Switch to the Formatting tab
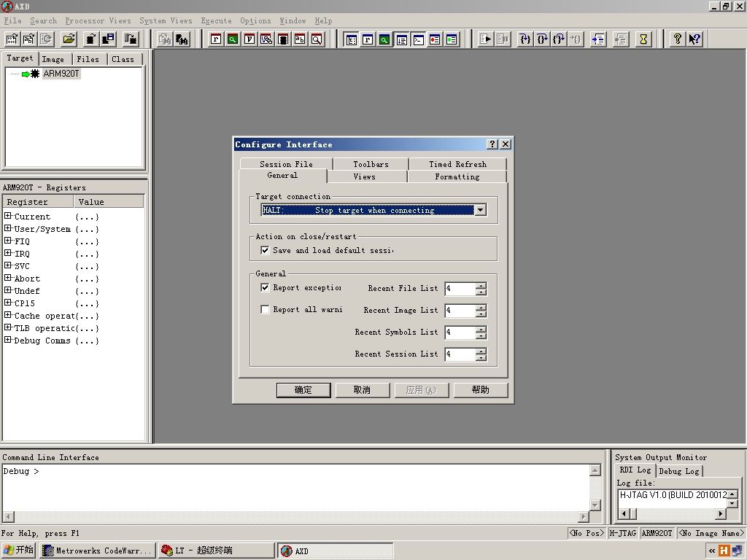Viewport: 747px width, 560px height. point(457,176)
